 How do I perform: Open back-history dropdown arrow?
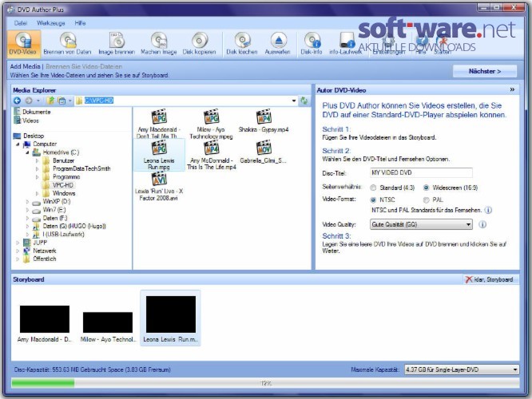38,101
